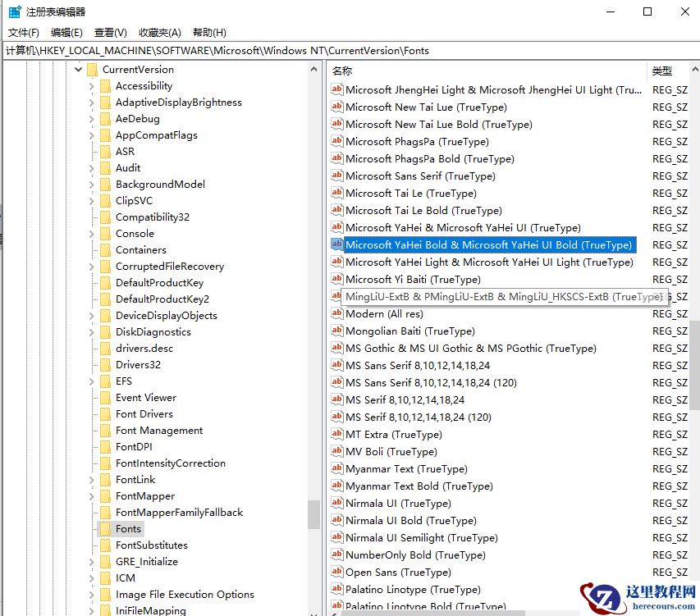Expand the Accessibility key

[90, 85]
